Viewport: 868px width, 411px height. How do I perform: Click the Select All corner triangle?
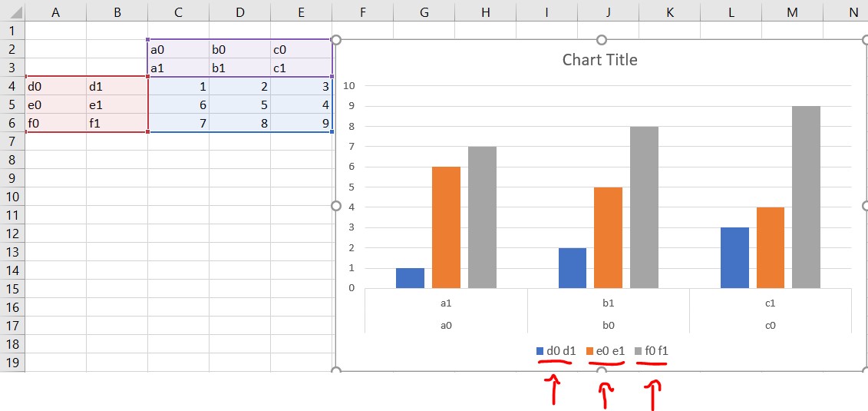12,11
